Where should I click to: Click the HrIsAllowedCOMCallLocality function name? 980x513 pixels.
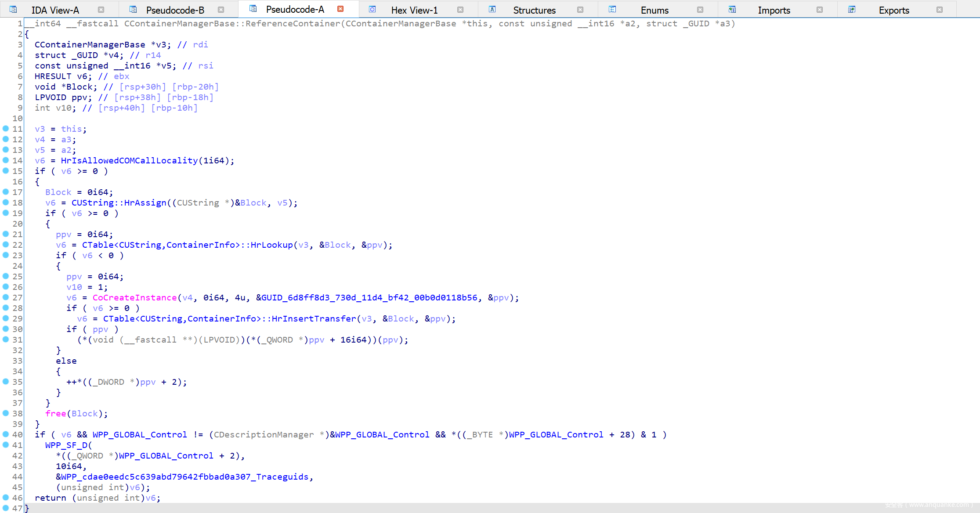click(129, 161)
